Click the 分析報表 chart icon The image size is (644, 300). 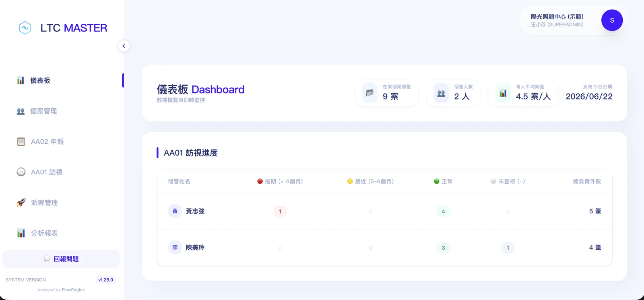click(21, 233)
